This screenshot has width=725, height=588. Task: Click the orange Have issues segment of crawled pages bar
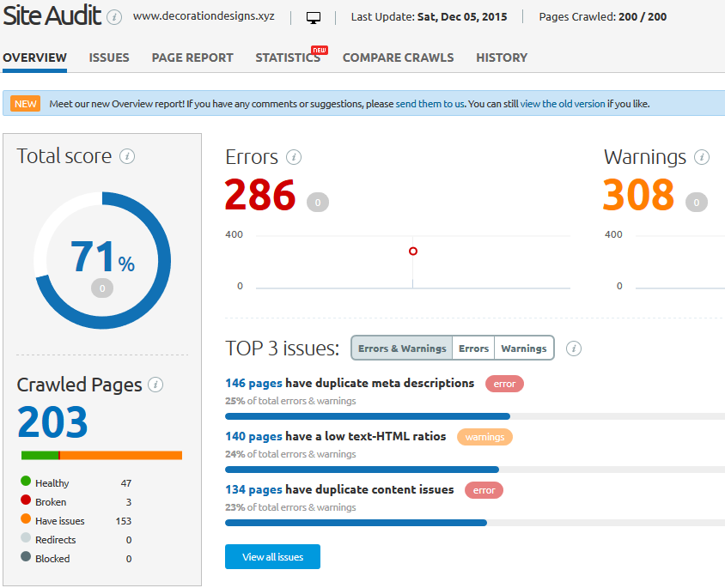[121, 456]
